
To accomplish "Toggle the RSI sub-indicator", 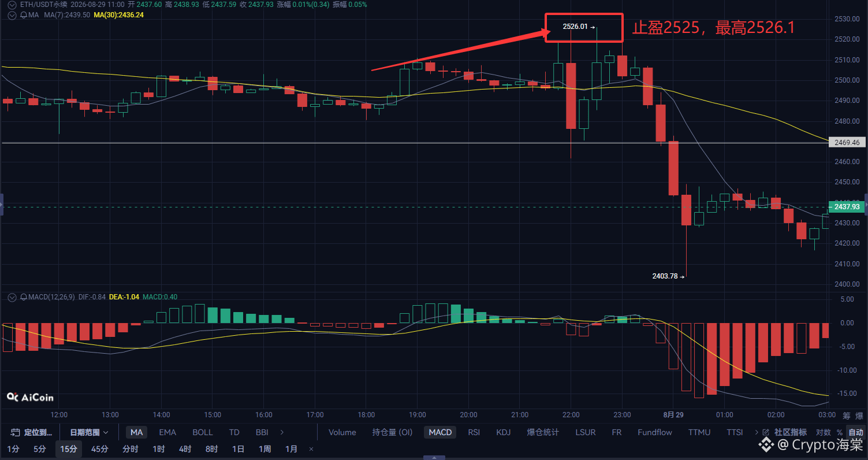I will coord(474,432).
